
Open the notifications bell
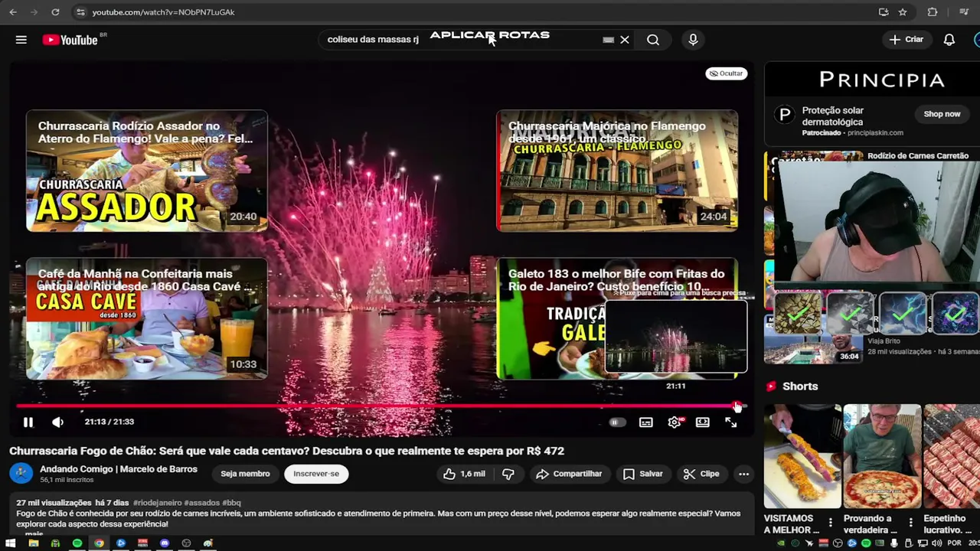pyautogui.click(x=949, y=40)
